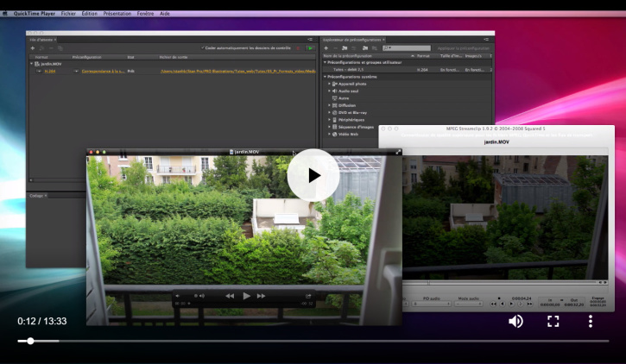Open the three-dot more options menu

click(x=591, y=321)
